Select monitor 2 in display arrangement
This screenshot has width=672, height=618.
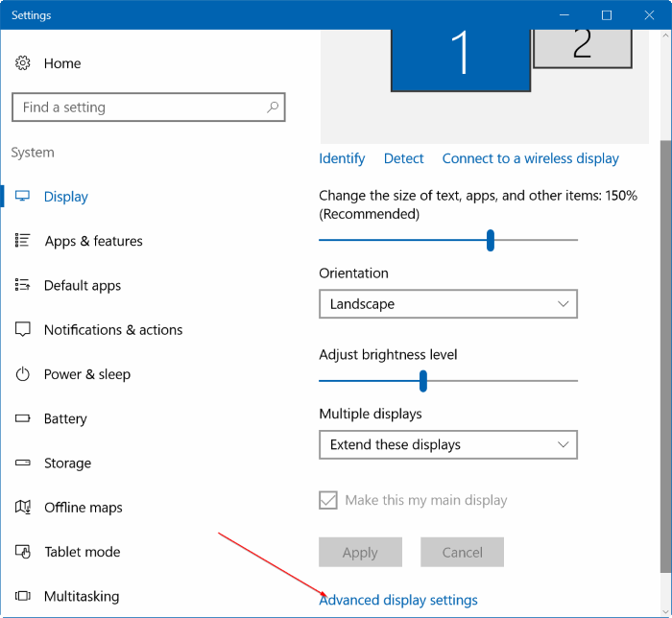[x=583, y=48]
